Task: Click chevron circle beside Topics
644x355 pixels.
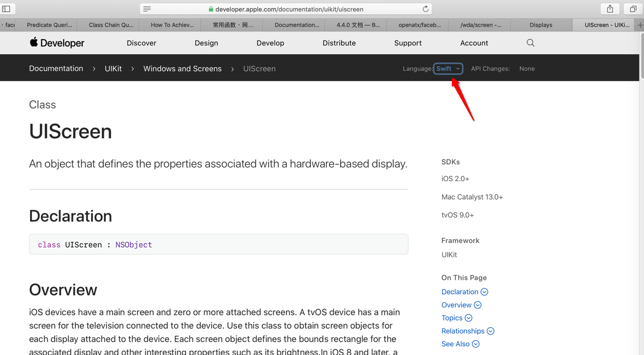Action: [468, 318]
